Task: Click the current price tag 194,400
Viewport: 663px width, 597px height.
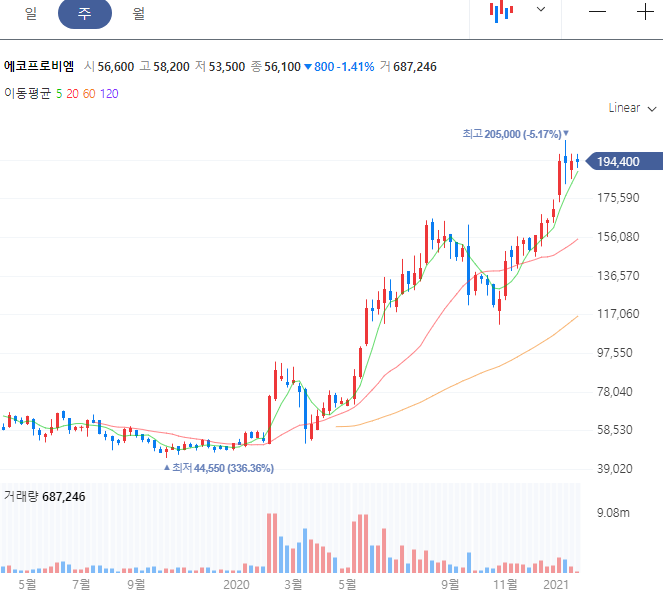Action: (624, 161)
